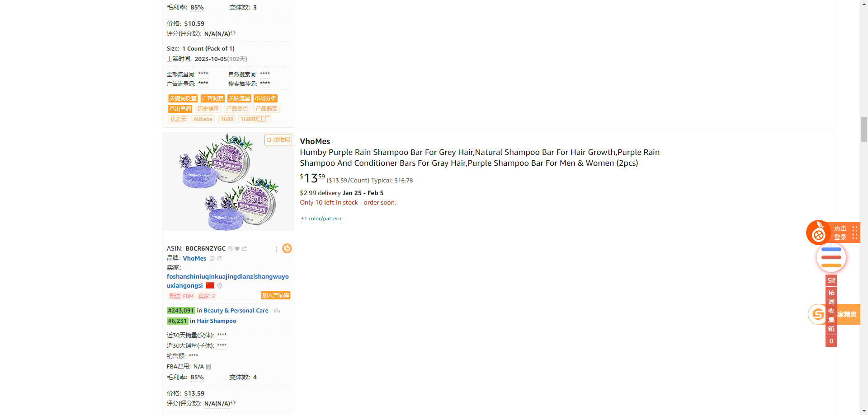Click the page vertical scrollbar thumb

point(864,129)
